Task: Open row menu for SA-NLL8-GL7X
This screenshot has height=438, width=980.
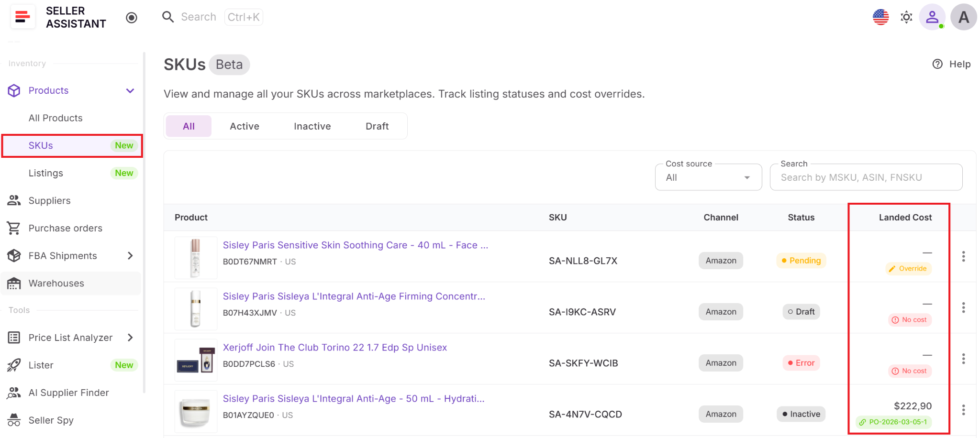Action: pyautogui.click(x=963, y=257)
